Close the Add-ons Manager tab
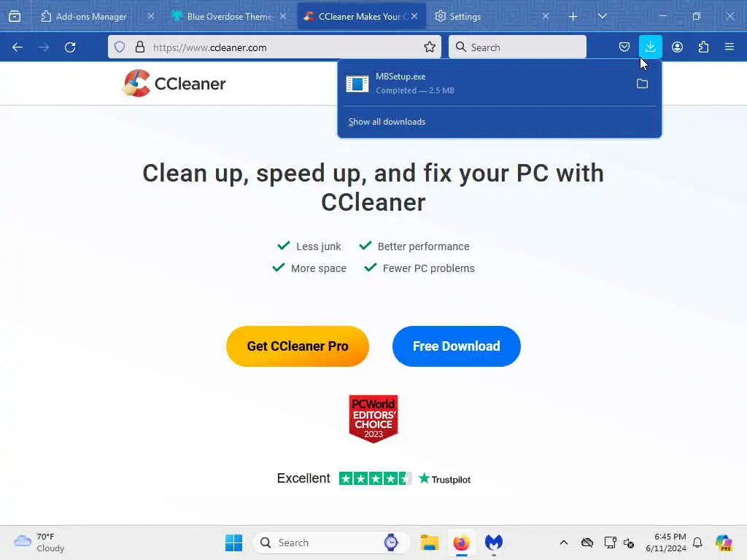Screen dimensions: 747x560 pyautogui.click(x=150, y=16)
